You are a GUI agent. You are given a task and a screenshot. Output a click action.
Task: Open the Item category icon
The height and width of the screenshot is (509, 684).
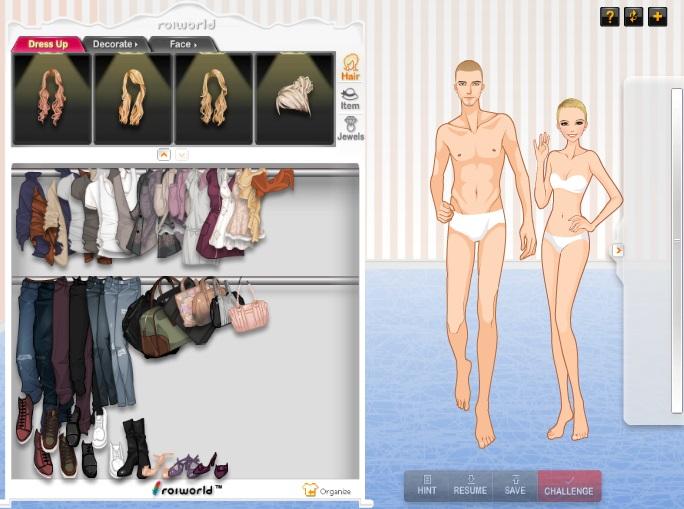[350, 99]
